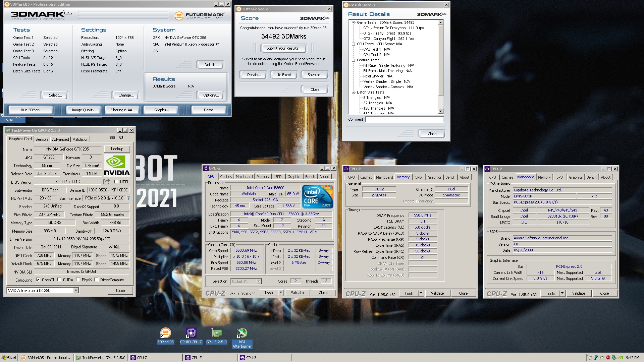Open the 3DMark05 desktop shortcut
The width and height of the screenshot is (644, 362).
point(165,336)
